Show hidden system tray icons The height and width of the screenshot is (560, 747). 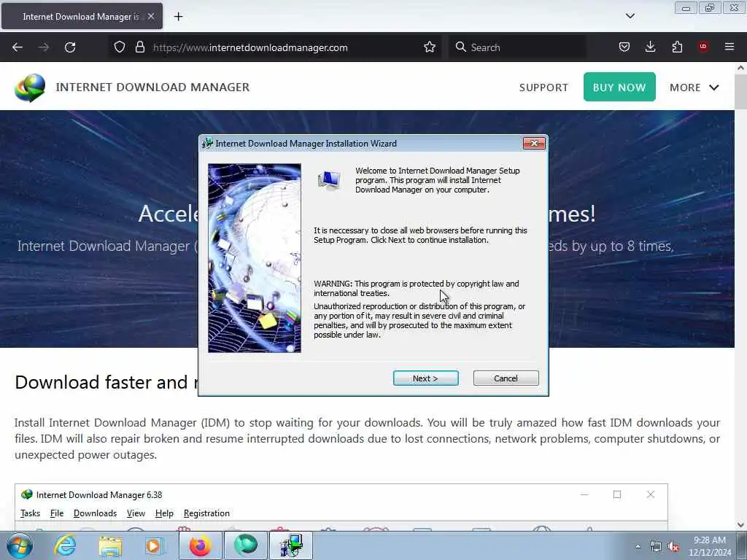pyautogui.click(x=638, y=547)
